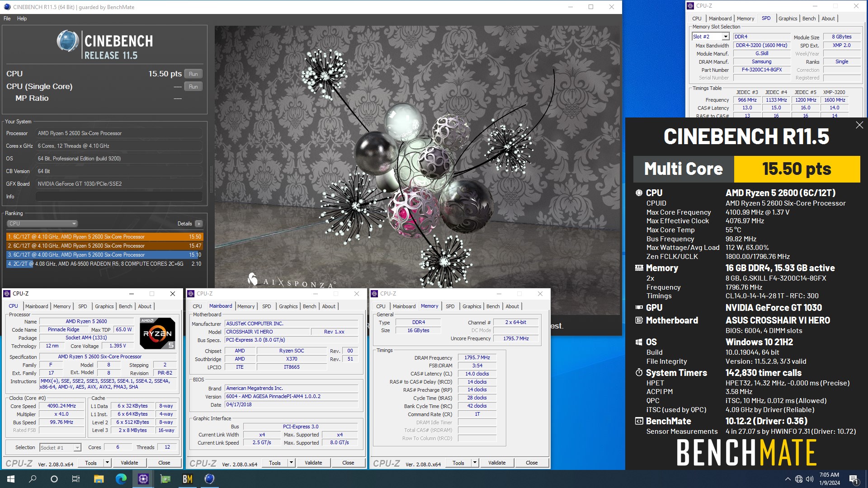Click Tools button in CPU tab window
This screenshot has width=868, height=488.
click(91, 463)
